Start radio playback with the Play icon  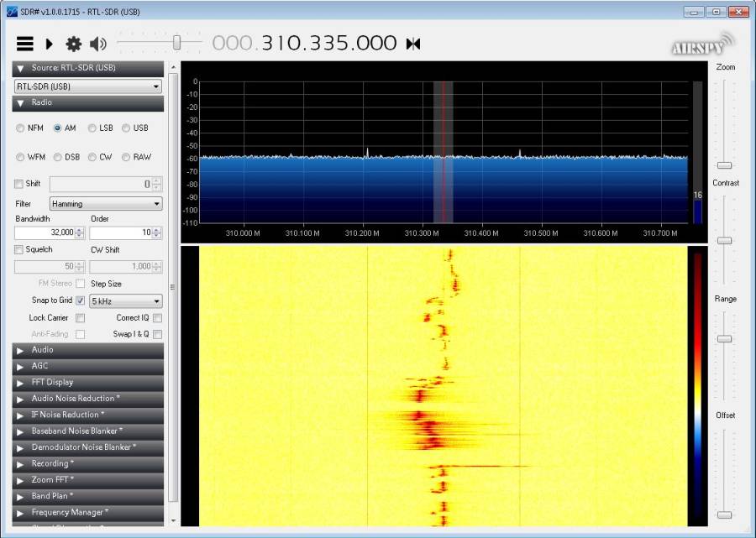coord(49,44)
